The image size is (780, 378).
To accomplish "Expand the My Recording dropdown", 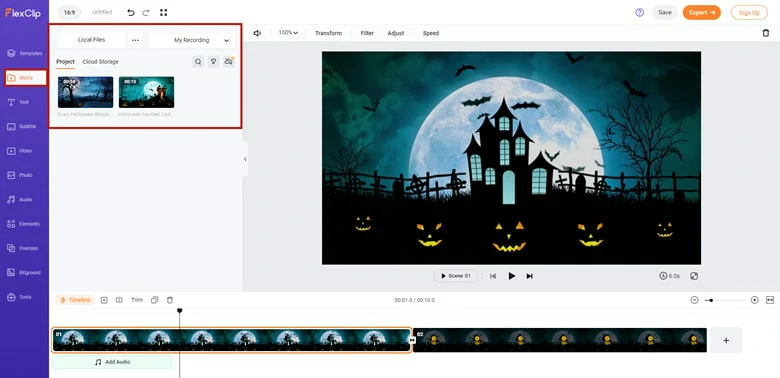I will (192, 40).
